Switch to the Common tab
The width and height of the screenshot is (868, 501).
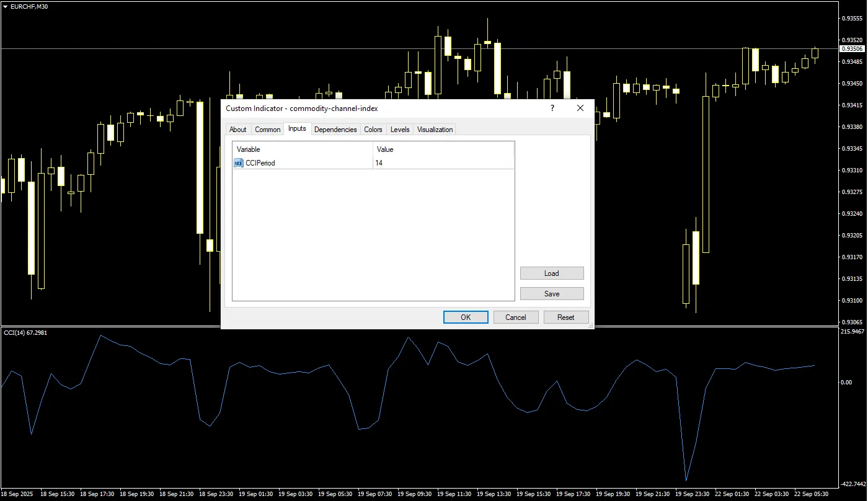(268, 130)
